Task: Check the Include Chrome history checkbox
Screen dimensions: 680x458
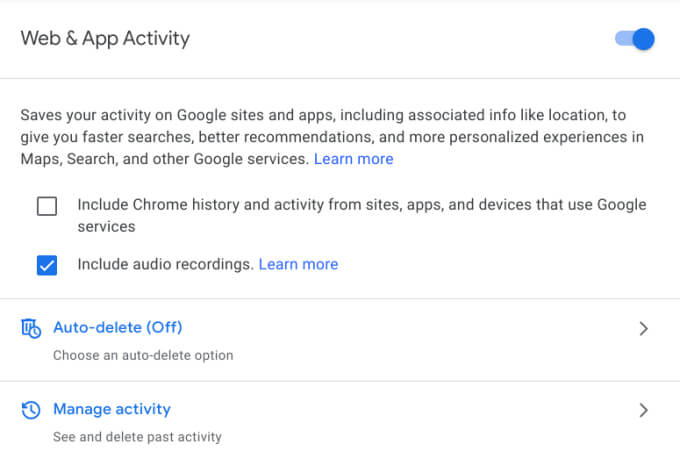Action: tap(47, 206)
